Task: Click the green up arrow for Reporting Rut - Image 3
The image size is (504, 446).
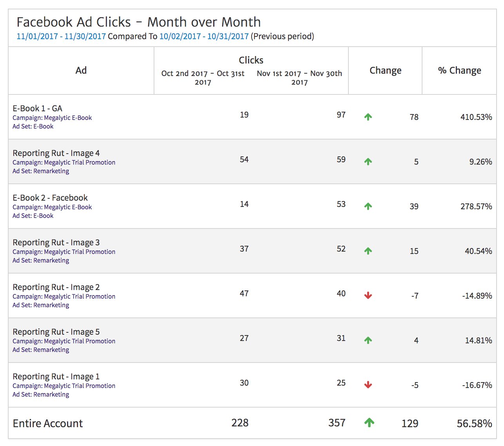Action: coord(368,251)
